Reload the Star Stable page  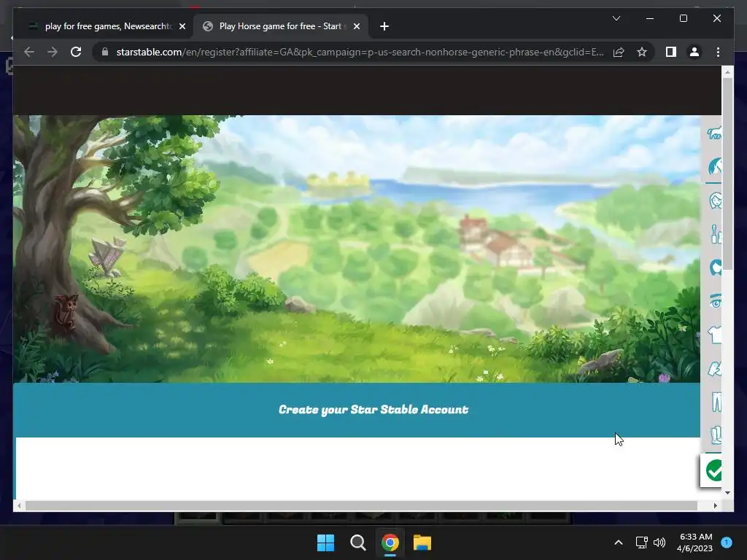[76, 52]
